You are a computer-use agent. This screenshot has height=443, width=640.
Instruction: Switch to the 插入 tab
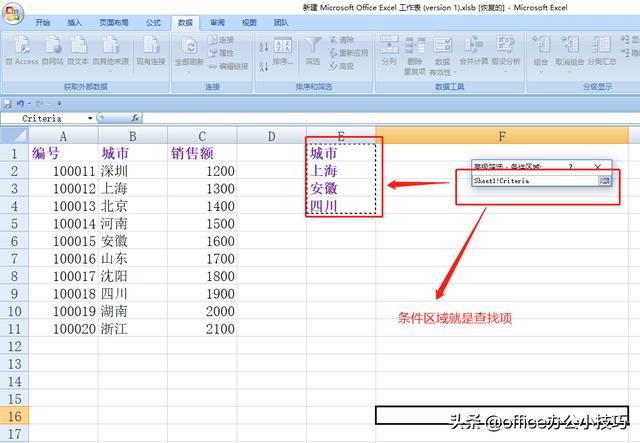(x=74, y=23)
